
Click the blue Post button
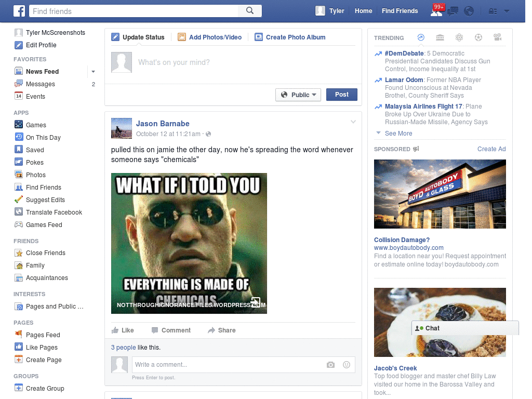point(342,95)
